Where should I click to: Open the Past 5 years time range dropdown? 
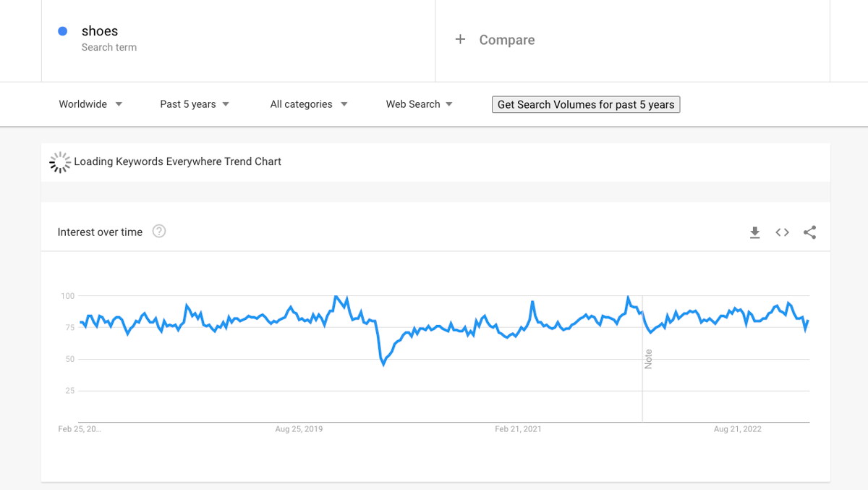[195, 104]
